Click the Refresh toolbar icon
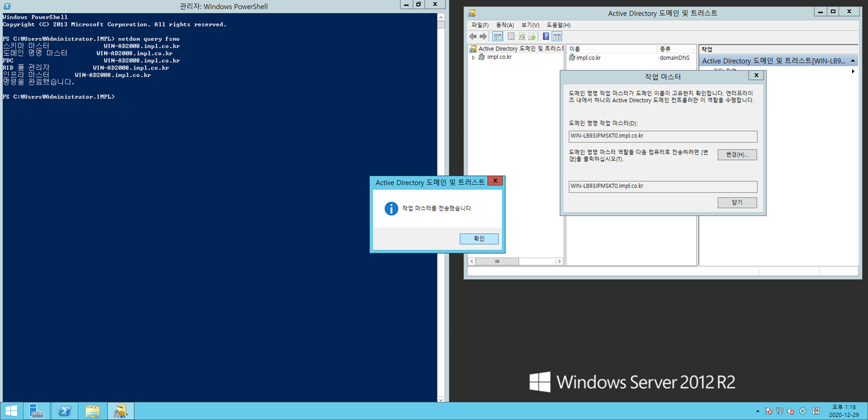This screenshot has height=420, width=868. point(522,37)
